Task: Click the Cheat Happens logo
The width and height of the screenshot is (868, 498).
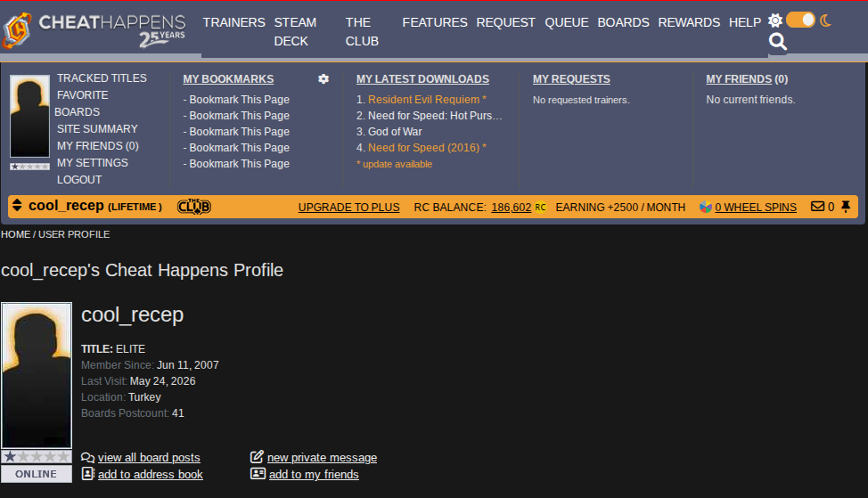Action: [94, 30]
